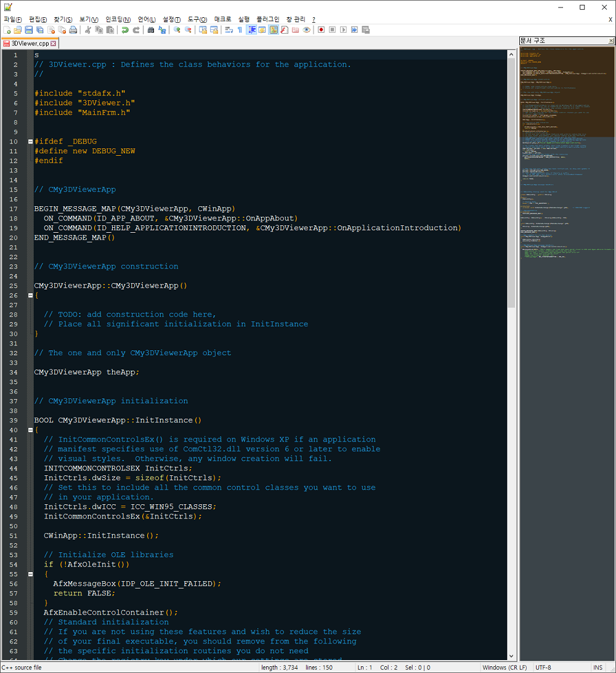Open the Folder as Workspace toolbar icon
This screenshot has width=616, height=673.
[x=295, y=30]
